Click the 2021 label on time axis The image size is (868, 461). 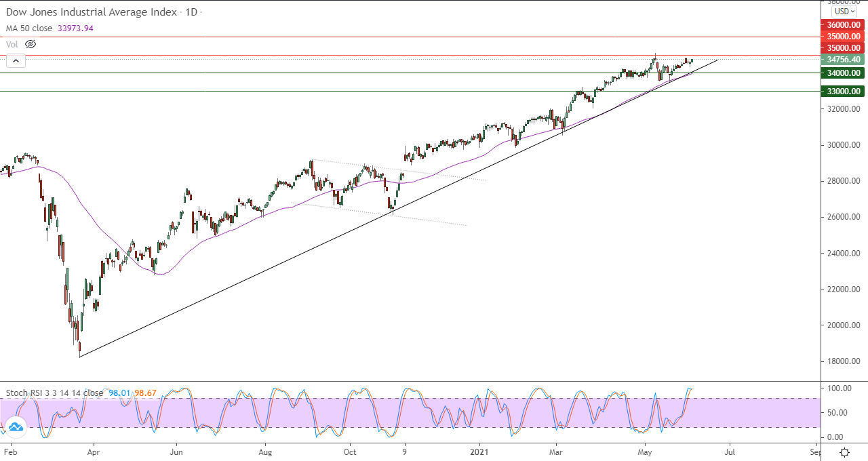point(480,451)
